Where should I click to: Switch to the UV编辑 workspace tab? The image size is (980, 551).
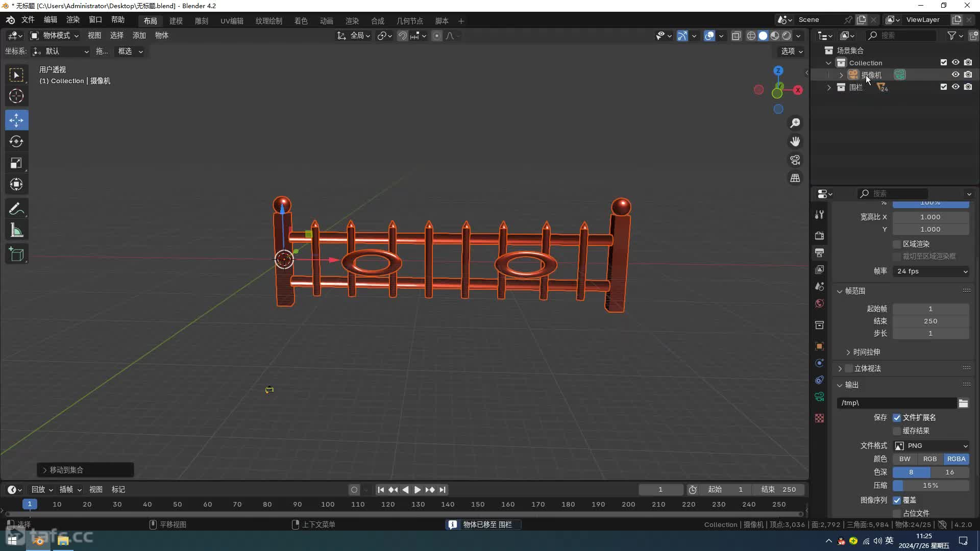tap(232, 21)
